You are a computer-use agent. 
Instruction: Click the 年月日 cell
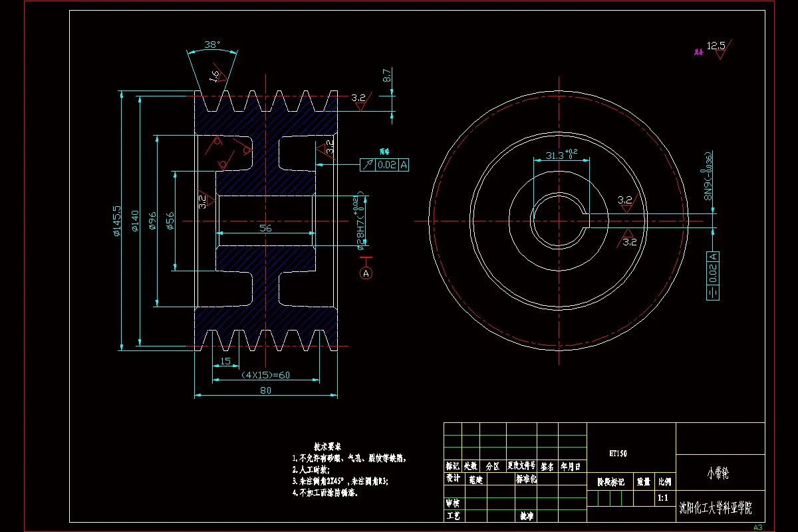tap(572, 466)
